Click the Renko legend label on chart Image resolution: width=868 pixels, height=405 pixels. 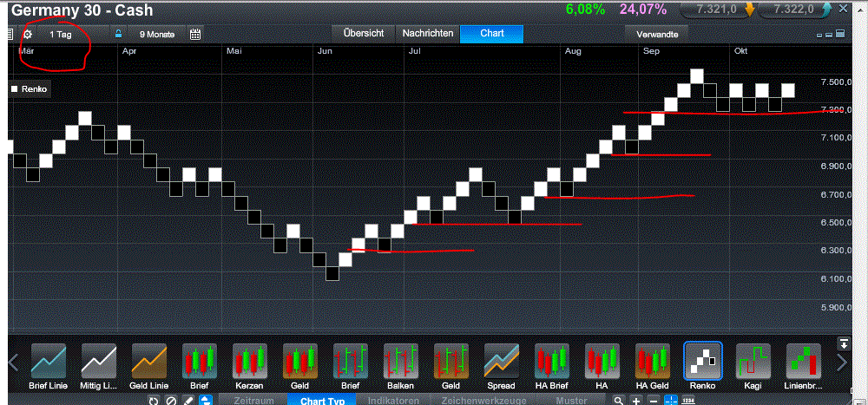[30, 88]
